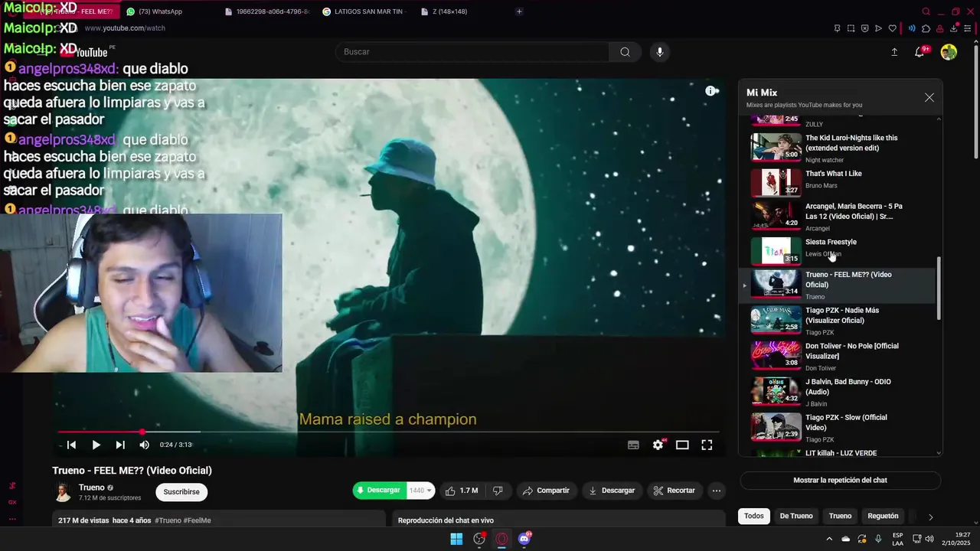Open the browser Easy Setup menu icon

[969, 28]
